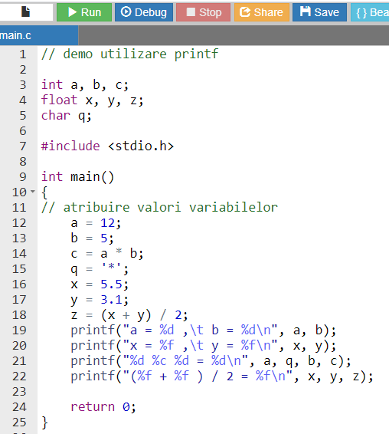Click the 'z = (x + y) / 2;' line
This screenshot has width=389, height=435.
[x=129, y=315]
